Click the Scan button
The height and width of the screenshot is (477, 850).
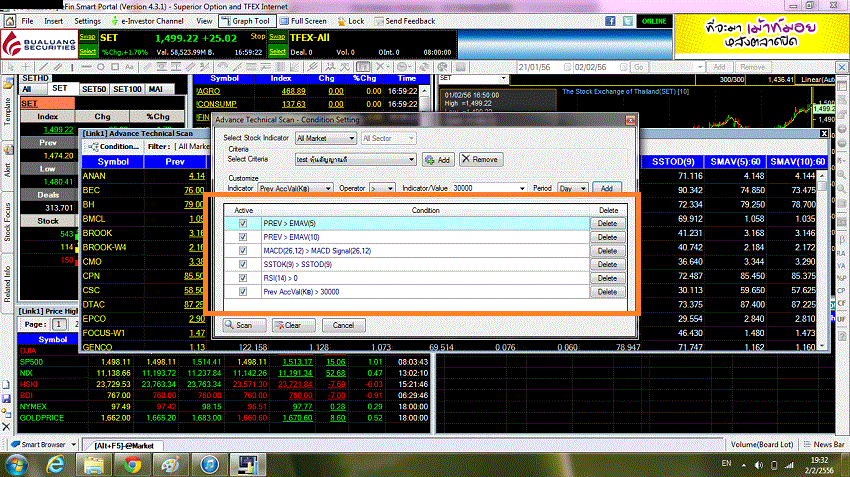[244, 325]
